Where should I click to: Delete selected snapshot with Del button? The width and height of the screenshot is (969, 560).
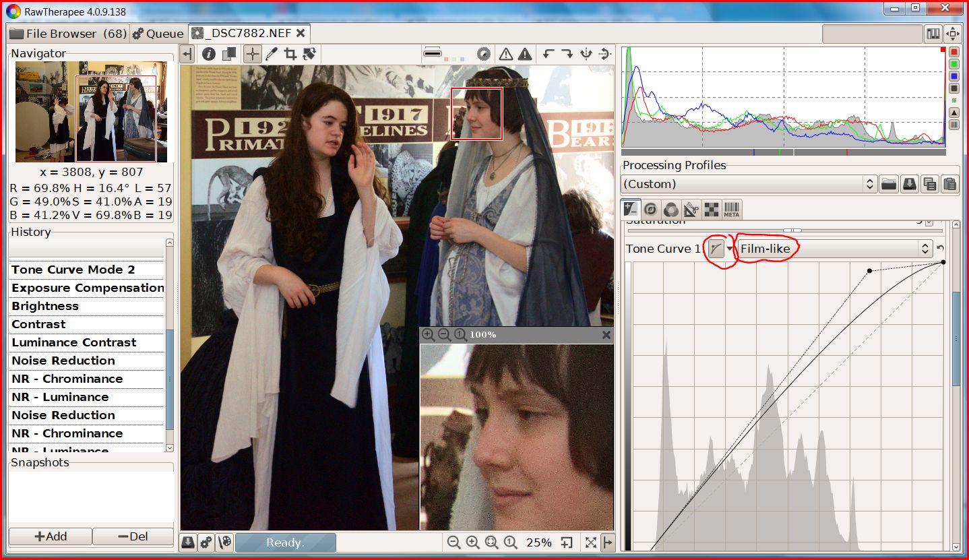133,536
